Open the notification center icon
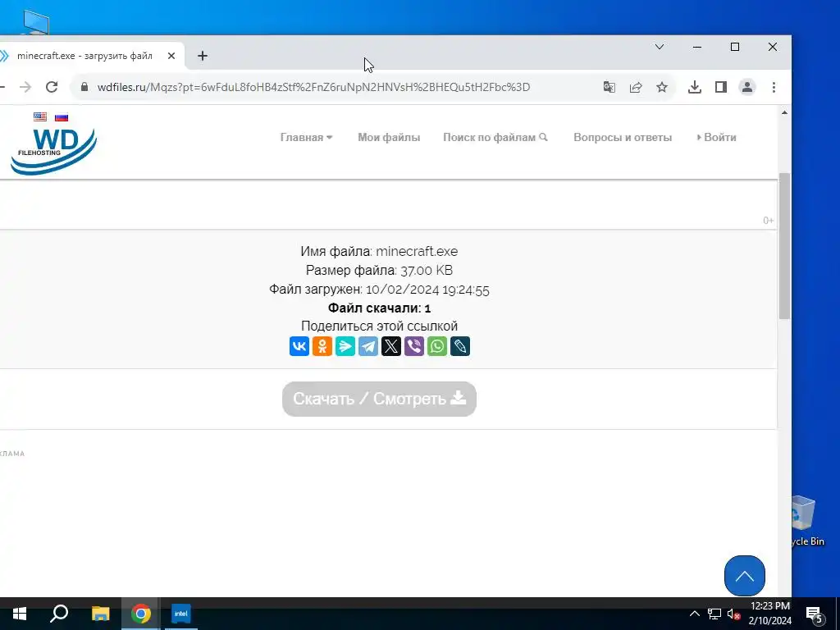Viewport: 840px width, 630px height. (815, 614)
